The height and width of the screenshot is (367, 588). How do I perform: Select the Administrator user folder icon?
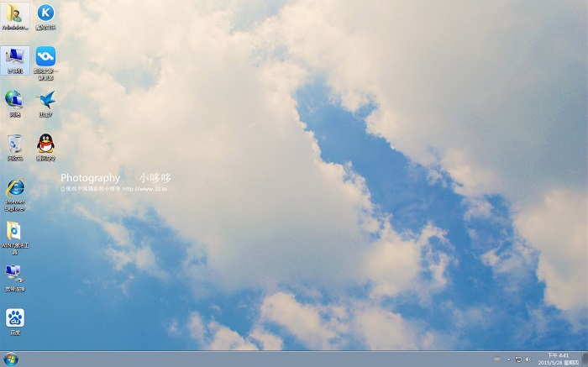(15, 17)
